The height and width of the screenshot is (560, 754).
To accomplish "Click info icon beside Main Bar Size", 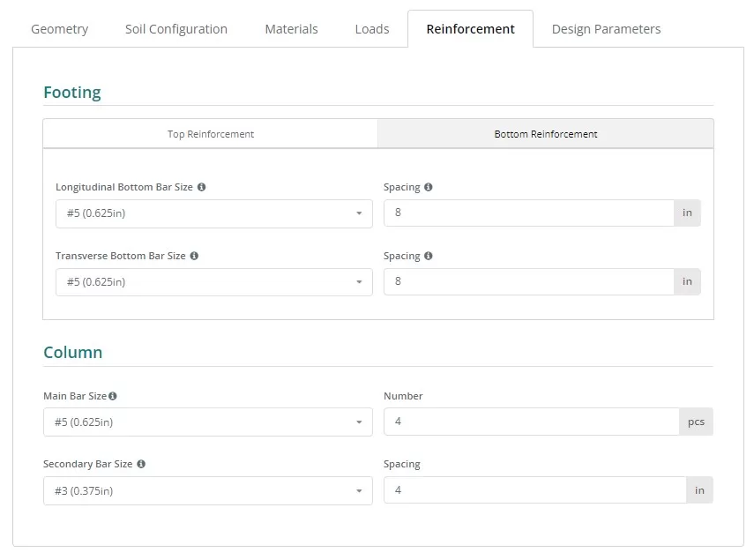I will [113, 396].
